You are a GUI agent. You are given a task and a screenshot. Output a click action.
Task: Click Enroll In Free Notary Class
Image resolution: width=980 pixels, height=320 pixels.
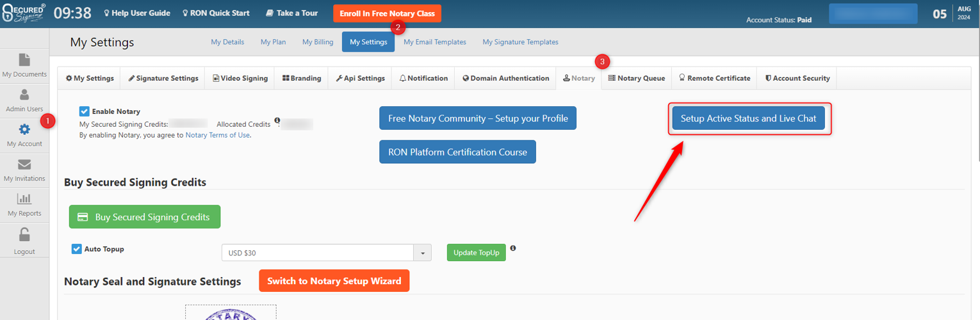coord(387,13)
